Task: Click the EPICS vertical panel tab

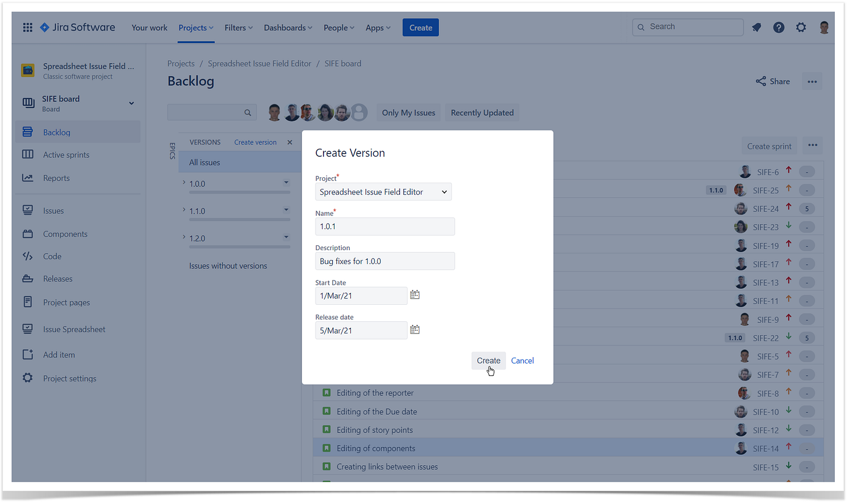Action: (x=172, y=151)
